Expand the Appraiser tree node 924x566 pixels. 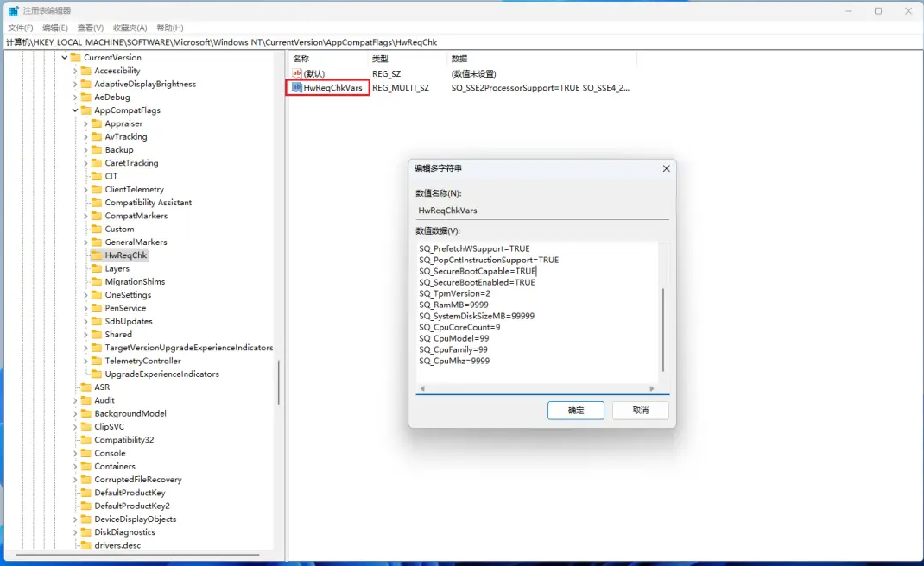pos(85,123)
